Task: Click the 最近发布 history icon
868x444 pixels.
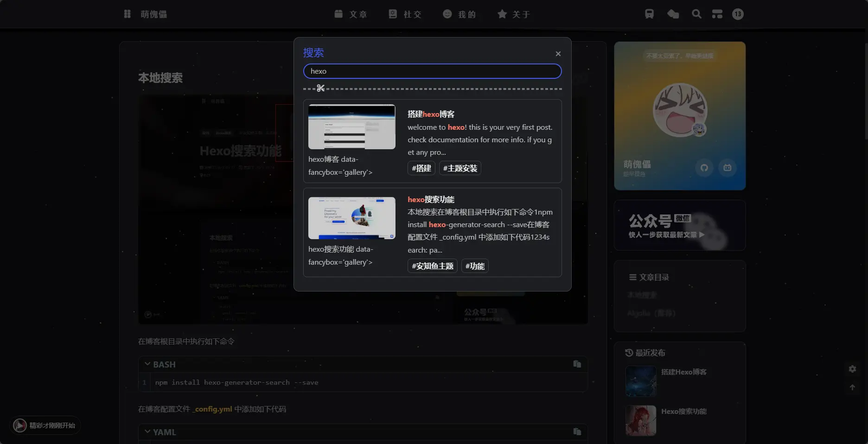Action: tap(629, 353)
